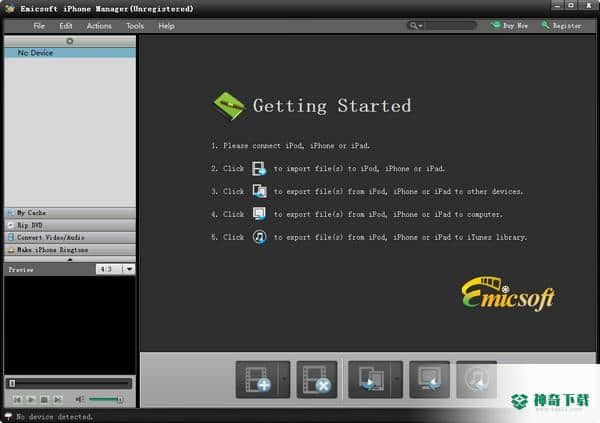Click the Make iPhone Ringtone bell icon
This screenshot has width=600, height=423.
click(11, 250)
